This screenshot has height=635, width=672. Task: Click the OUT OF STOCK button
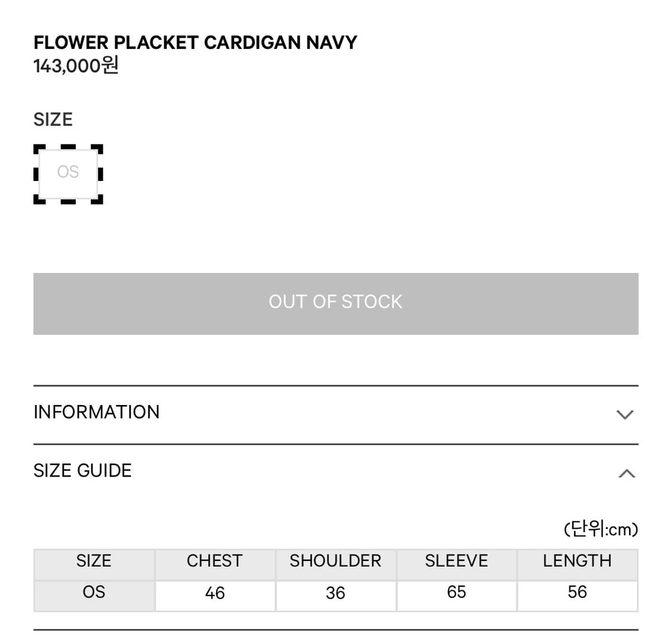pos(336,303)
